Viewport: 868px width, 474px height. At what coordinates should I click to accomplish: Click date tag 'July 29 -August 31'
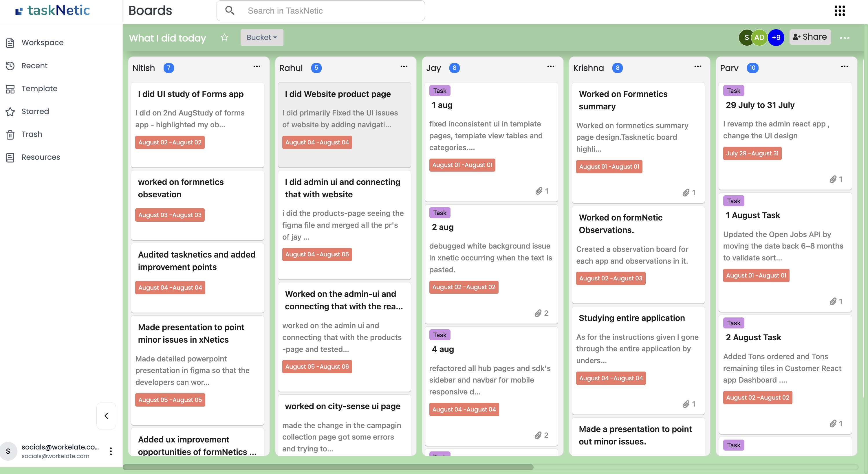tap(752, 153)
